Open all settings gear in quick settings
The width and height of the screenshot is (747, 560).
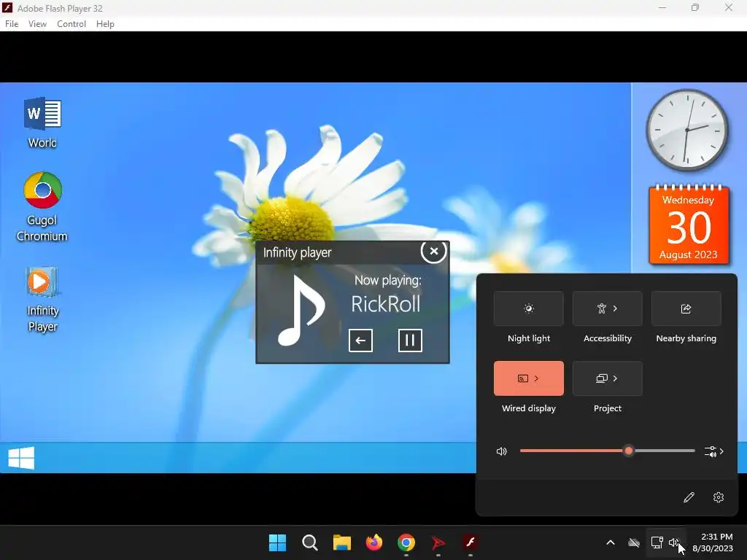click(719, 497)
